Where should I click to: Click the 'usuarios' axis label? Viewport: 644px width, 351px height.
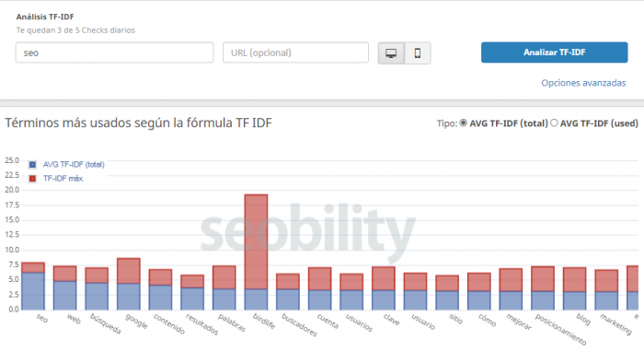coord(359,322)
